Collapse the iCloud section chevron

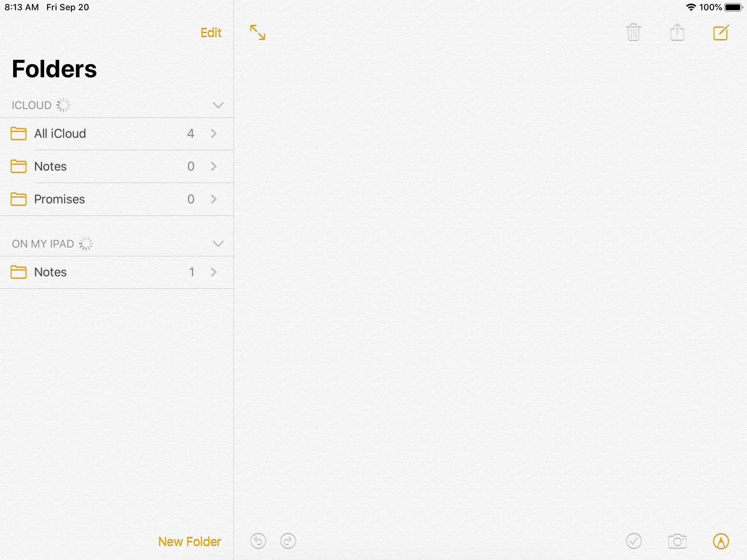(x=218, y=105)
